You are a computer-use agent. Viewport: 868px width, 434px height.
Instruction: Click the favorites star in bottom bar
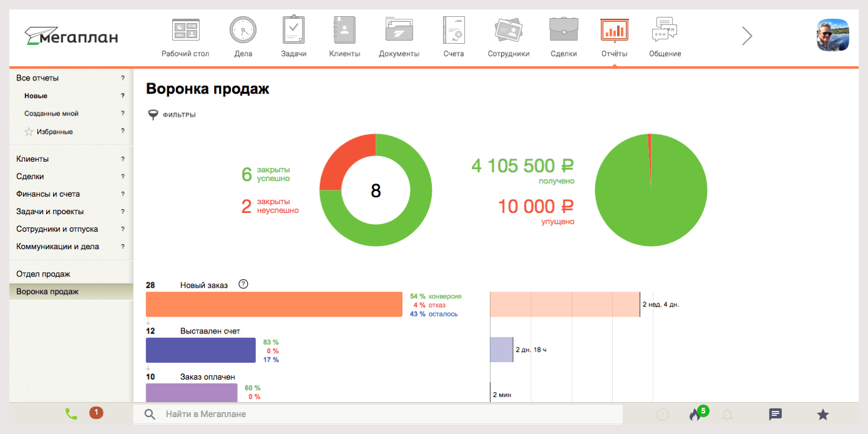pyautogui.click(x=823, y=414)
